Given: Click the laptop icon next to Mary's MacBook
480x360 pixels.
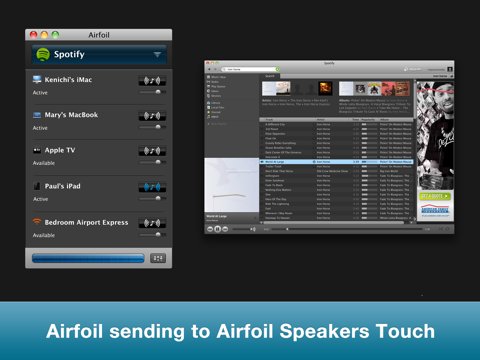Looking at the screenshot, I should (37, 115).
